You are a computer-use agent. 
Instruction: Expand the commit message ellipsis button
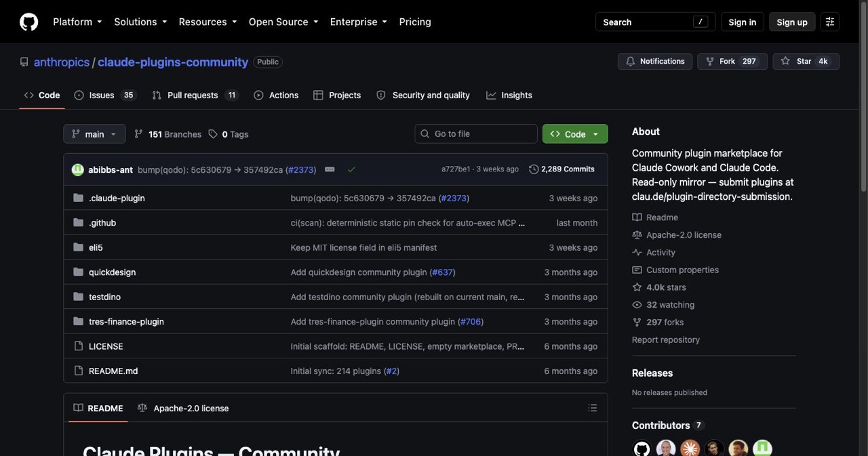[330, 169]
